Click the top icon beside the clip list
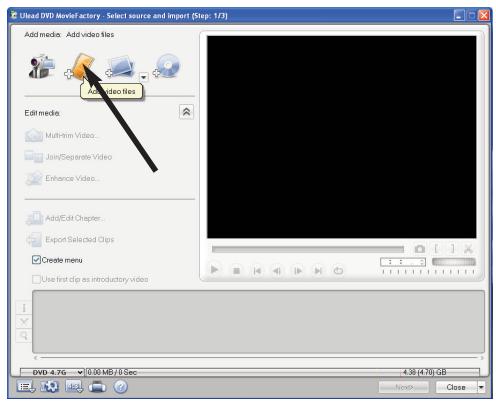The image size is (496, 404). 24,308
